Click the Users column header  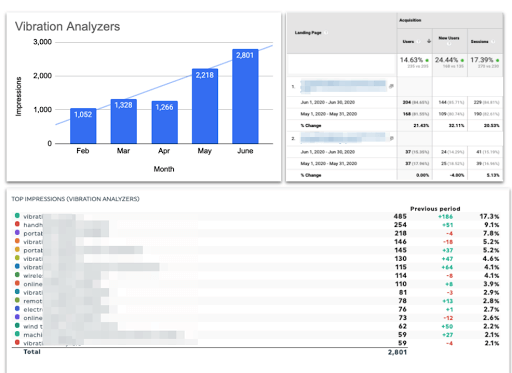[x=408, y=42]
